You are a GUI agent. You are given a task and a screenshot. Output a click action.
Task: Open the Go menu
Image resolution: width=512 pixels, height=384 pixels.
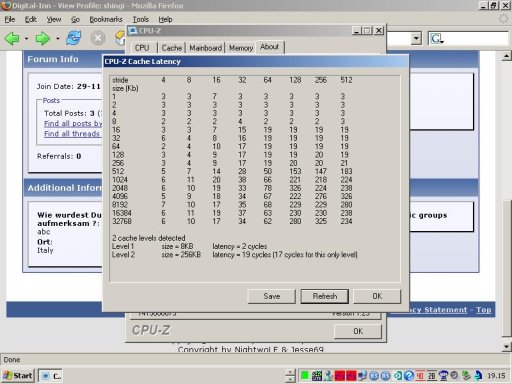click(x=75, y=19)
